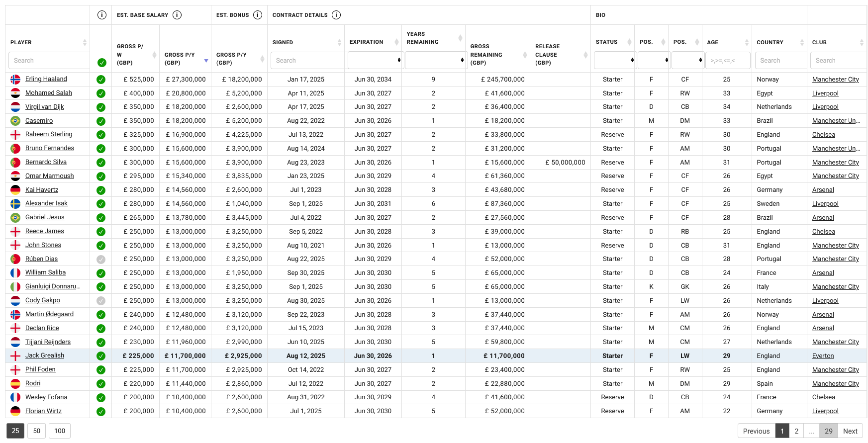
Task: Click Alexander Isak's Sweden flag icon
Action: (15, 203)
